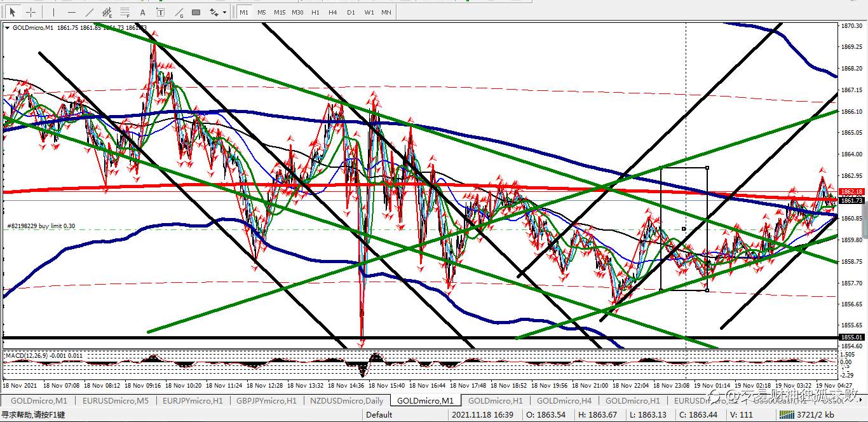Screen dimensions: 868x422
Task: Select the active GOLDmicro,M1 chart tab
Action: pyautogui.click(x=425, y=401)
